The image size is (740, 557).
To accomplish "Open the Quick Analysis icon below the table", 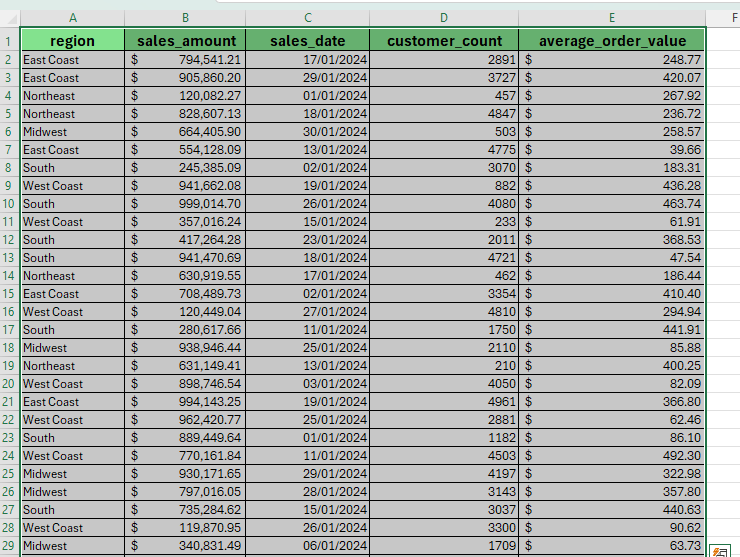I will tap(720, 551).
